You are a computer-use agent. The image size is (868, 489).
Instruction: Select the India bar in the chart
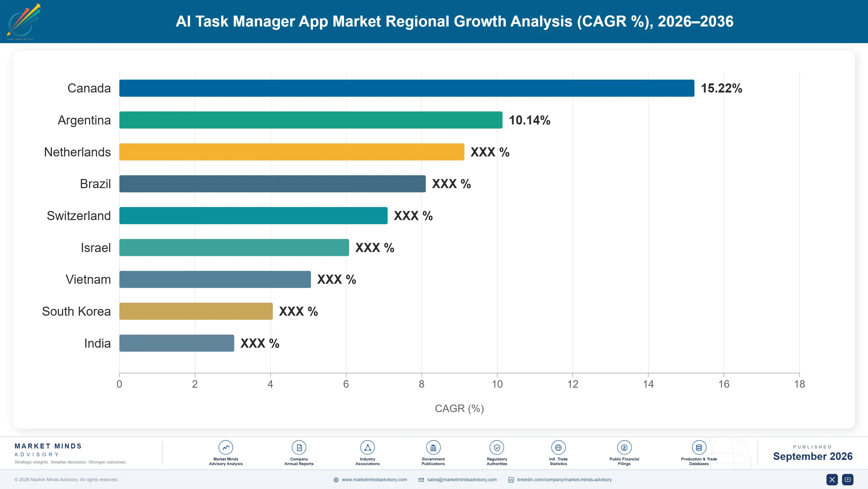177,343
